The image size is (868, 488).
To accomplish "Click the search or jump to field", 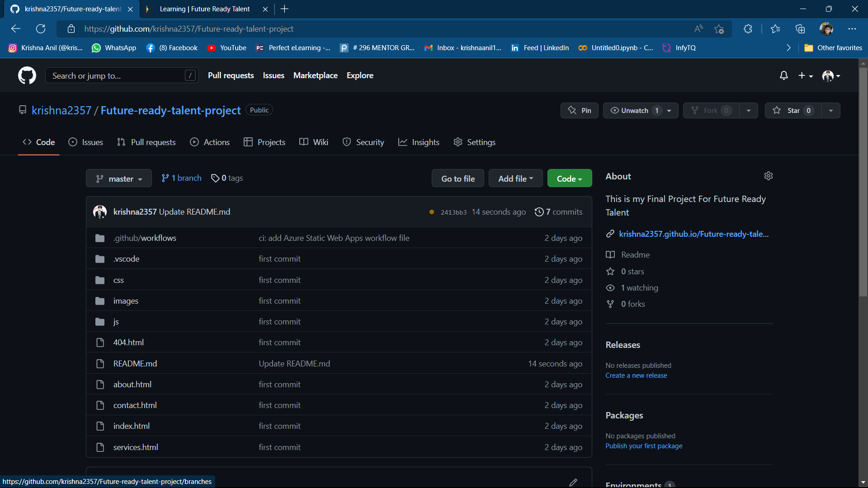I will pos(118,75).
